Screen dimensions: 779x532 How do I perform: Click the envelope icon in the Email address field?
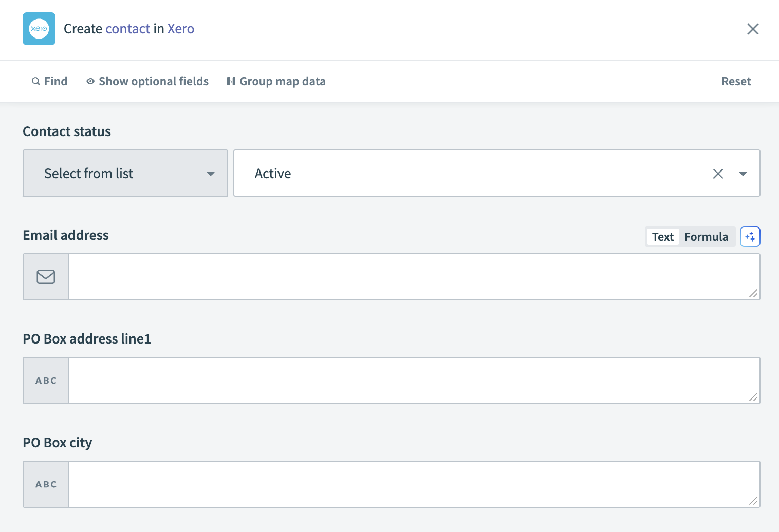coord(45,276)
